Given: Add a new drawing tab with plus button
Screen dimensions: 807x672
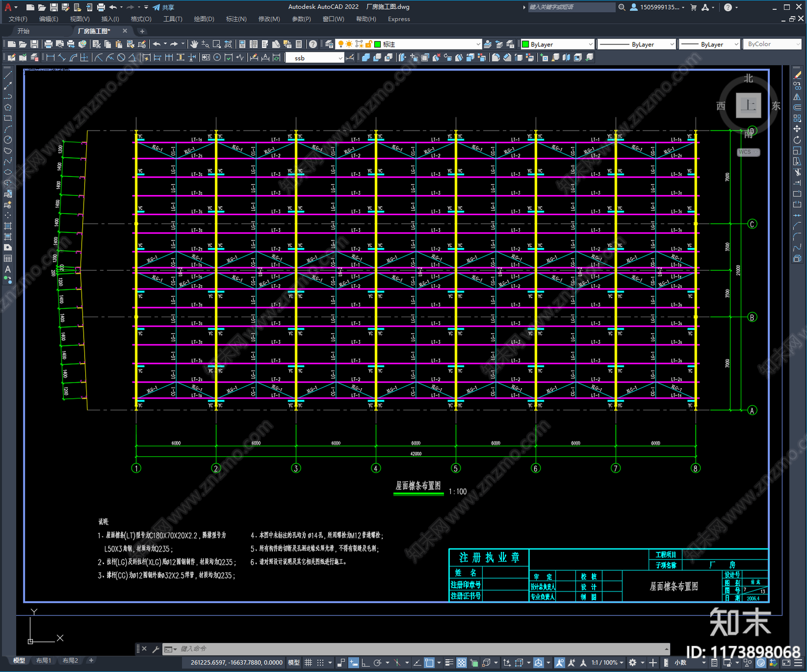Looking at the screenshot, I should [142, 31].
